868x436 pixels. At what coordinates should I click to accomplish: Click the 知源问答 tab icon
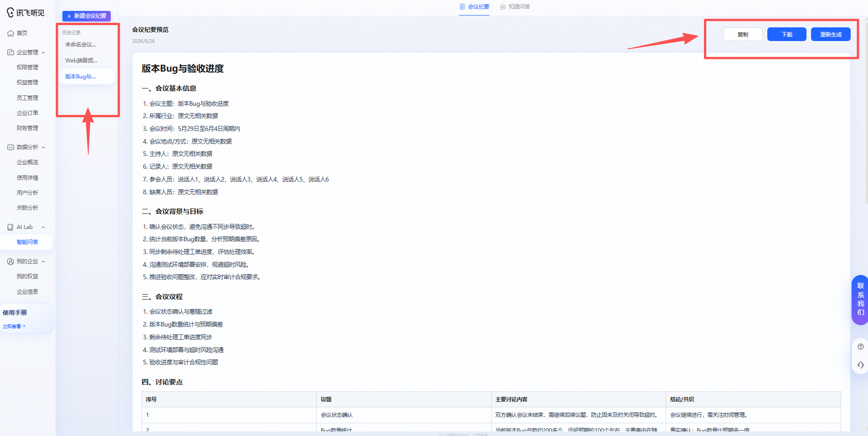pos(503,7)
